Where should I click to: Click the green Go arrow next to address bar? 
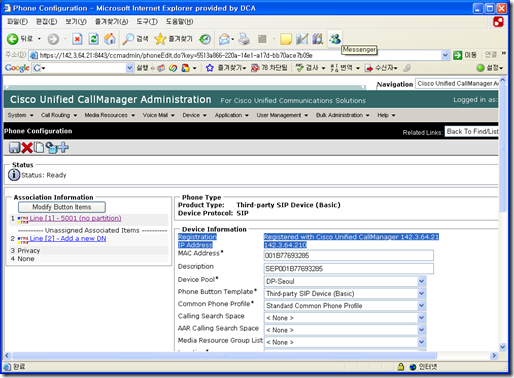(458, 55)
